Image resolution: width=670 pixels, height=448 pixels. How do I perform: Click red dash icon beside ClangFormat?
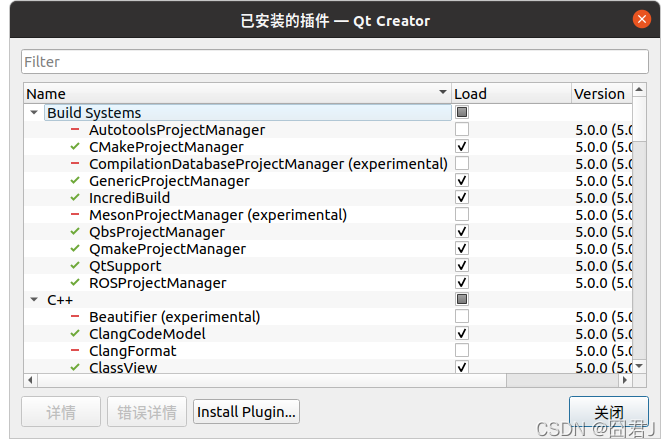(x=75, y=351)
